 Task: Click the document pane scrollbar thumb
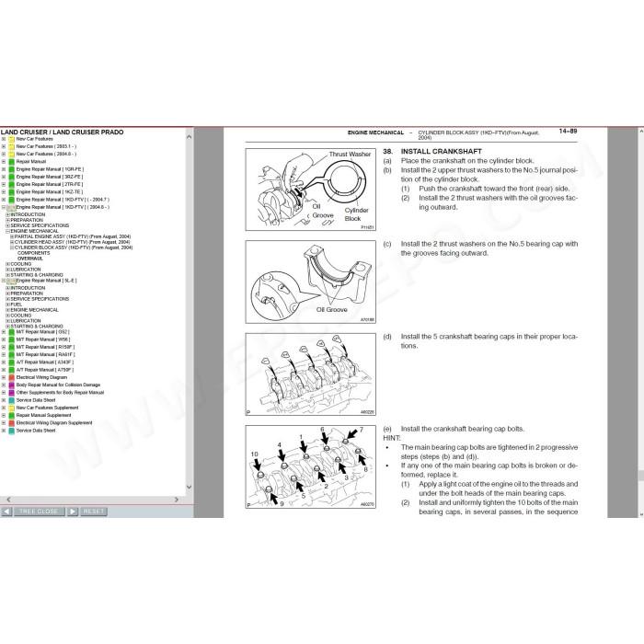tap(641, 476)
